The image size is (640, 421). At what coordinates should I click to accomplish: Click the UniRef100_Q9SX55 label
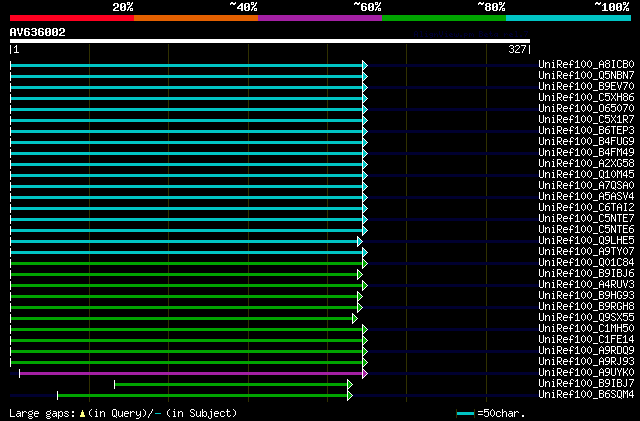[586, 318]
